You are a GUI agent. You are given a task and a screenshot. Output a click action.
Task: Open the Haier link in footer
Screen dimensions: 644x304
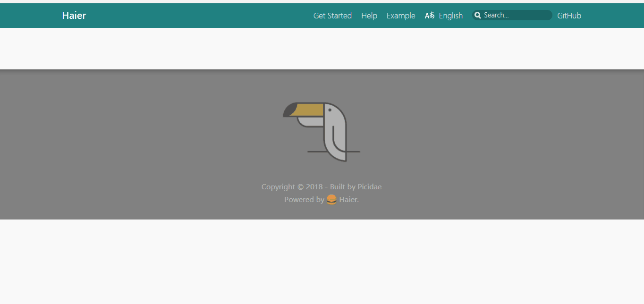tap(348, 200)
